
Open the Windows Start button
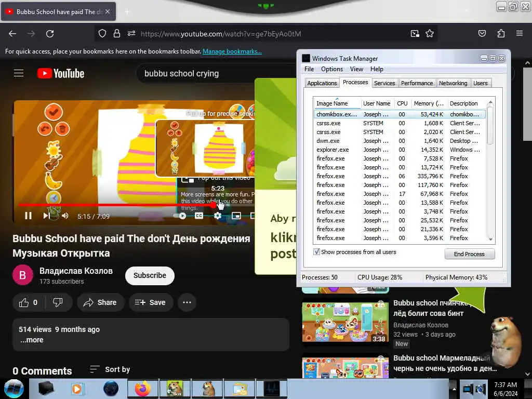coord(14,389)
